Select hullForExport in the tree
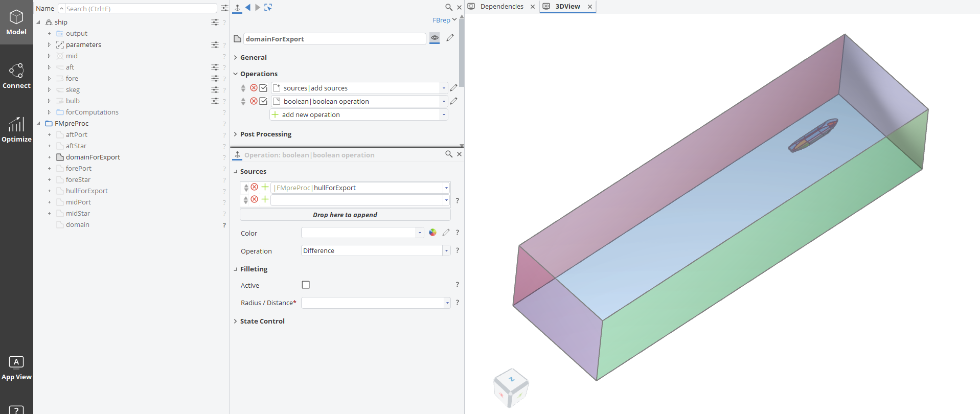This screenshot has width=980, height=414. coord(86,191)
